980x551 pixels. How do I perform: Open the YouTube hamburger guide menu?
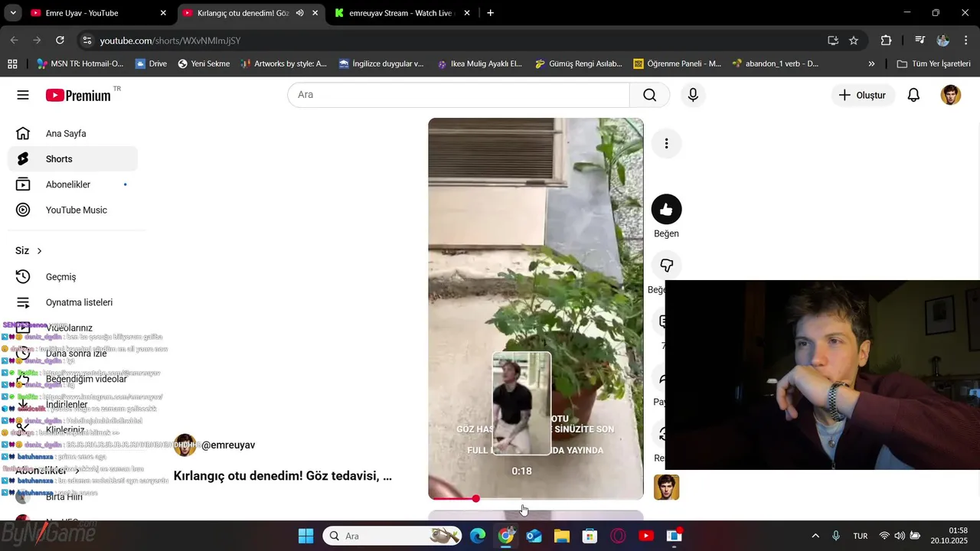tap(23, 95)
